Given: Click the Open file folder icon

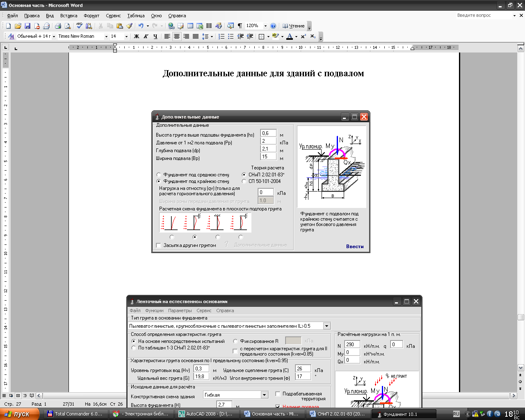Looking at the screenshot, I should 18,26.
